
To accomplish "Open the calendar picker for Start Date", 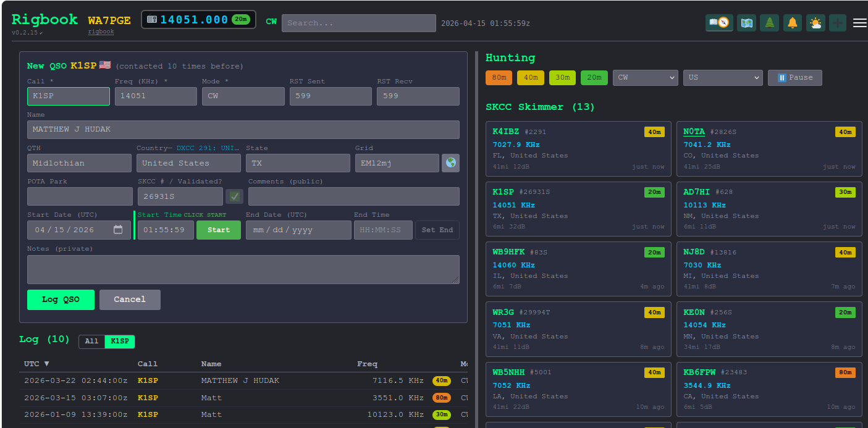I will 118,230.
